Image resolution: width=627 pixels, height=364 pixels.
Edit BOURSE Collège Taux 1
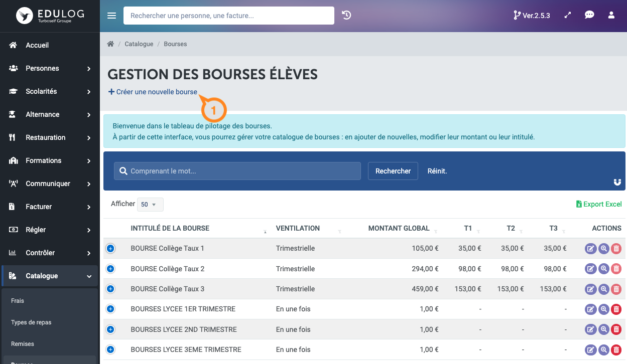(x=591, y=249)
